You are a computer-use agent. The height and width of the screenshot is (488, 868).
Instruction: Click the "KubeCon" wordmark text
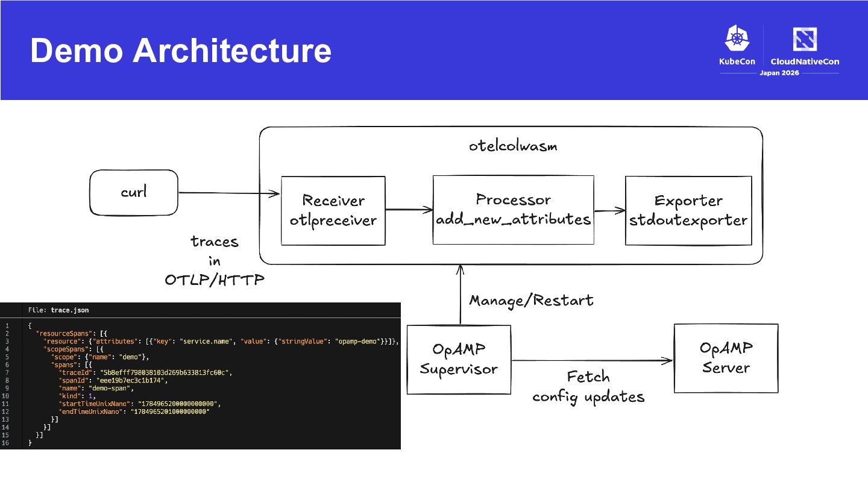(737, 61)
